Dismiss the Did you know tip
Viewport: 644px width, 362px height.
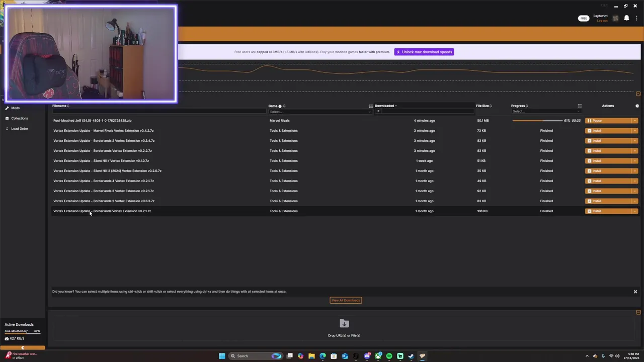635,292
